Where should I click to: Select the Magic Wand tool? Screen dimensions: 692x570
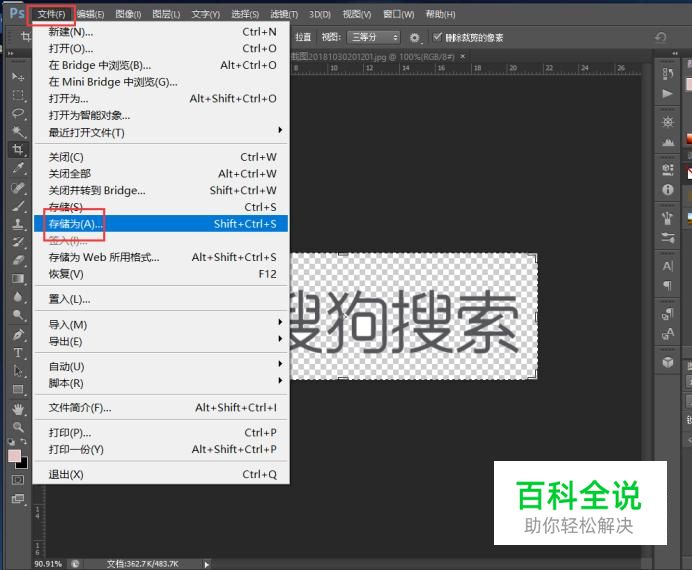[18, 131]
